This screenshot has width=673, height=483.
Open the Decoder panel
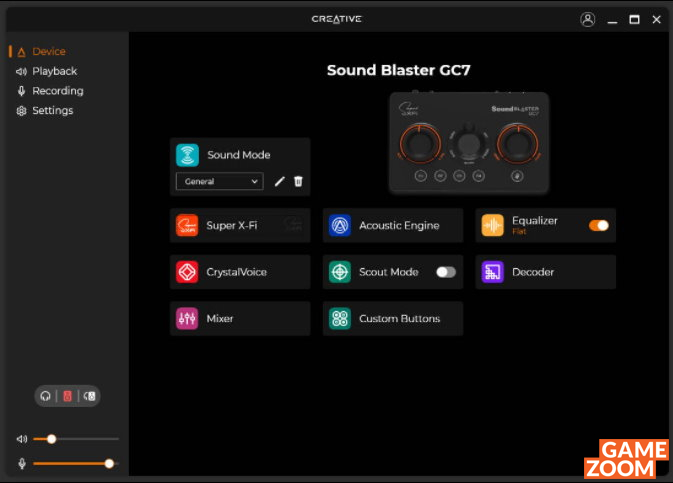546,272
